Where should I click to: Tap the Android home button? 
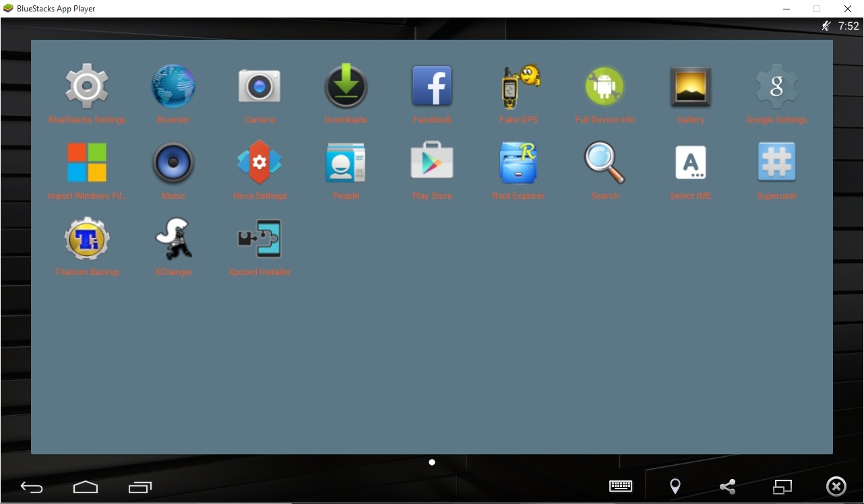coord(86,487)
